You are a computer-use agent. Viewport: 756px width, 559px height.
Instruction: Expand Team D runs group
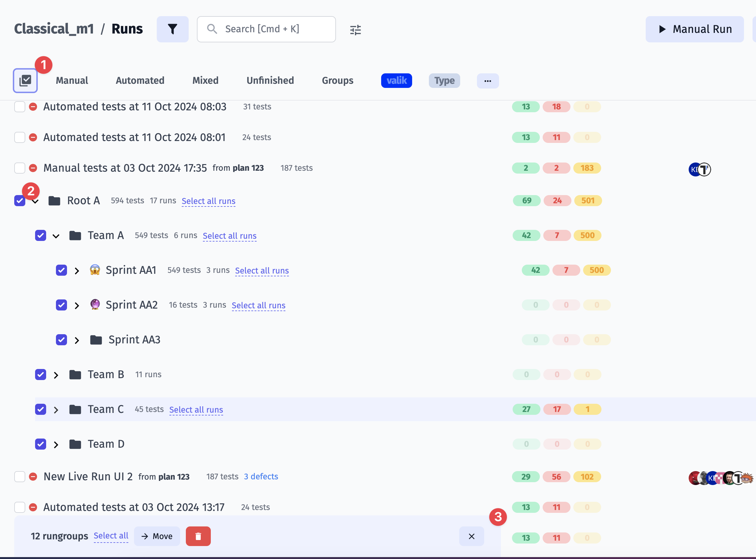[x=56, y=444]
